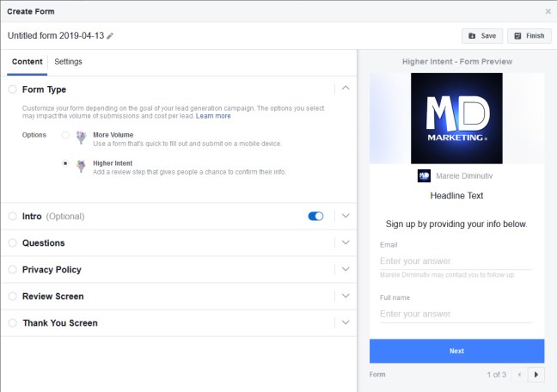Click the Finish button
The width and height of the screenshot is (557, 392).
(x=529, y=36)
